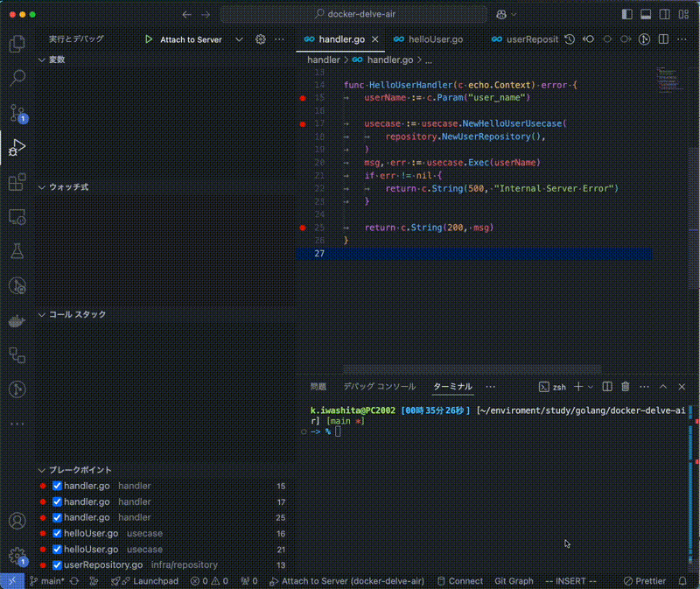Viewport: 700px width, 589px height.
Task: Open Source Control view in activity bar
Action: tap(17, 113)
